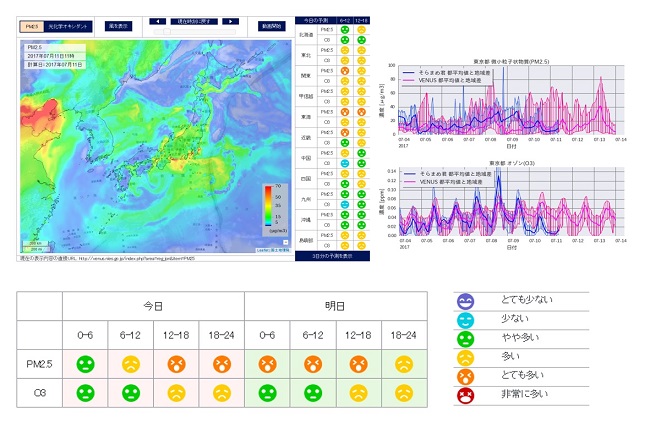Viewport: 650px width, 429px height.
Task: Click 四国 Ox green face for 6-12
Action: tap(344, 184)
